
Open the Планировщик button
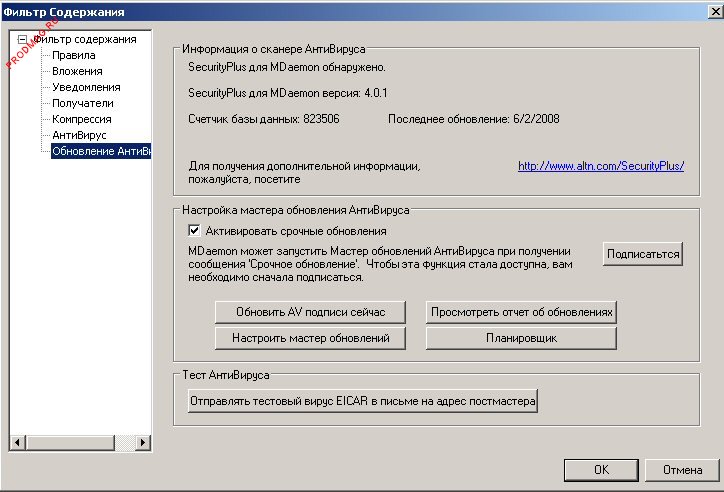tap(521, 338)
